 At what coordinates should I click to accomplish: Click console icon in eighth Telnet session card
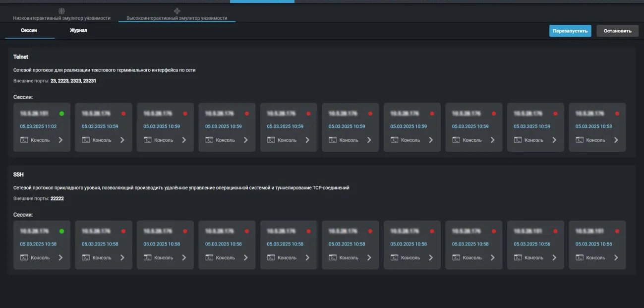pos(456,140)
